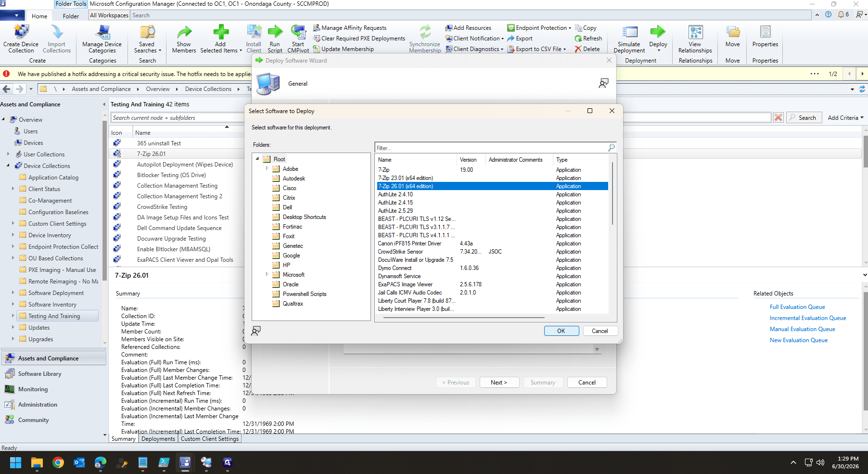Image resolution: width=868 pixels, height=474 pixels.
Task: Click red clear-search X button
Action: (x=778, y=117)
